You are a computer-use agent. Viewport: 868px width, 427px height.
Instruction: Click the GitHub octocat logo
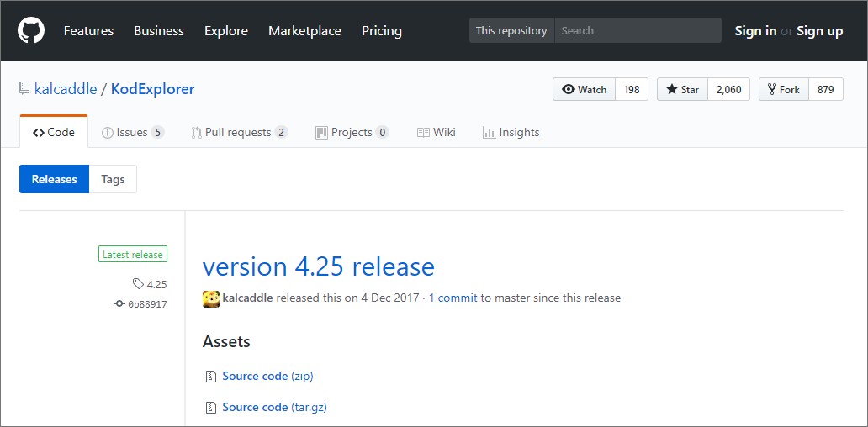[31, 31]
